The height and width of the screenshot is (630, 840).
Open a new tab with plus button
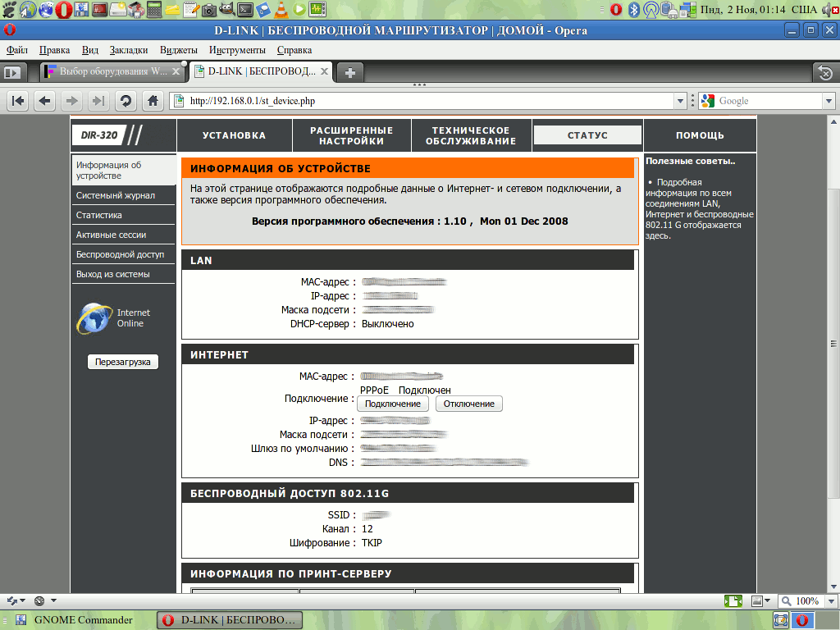[349, 72]
